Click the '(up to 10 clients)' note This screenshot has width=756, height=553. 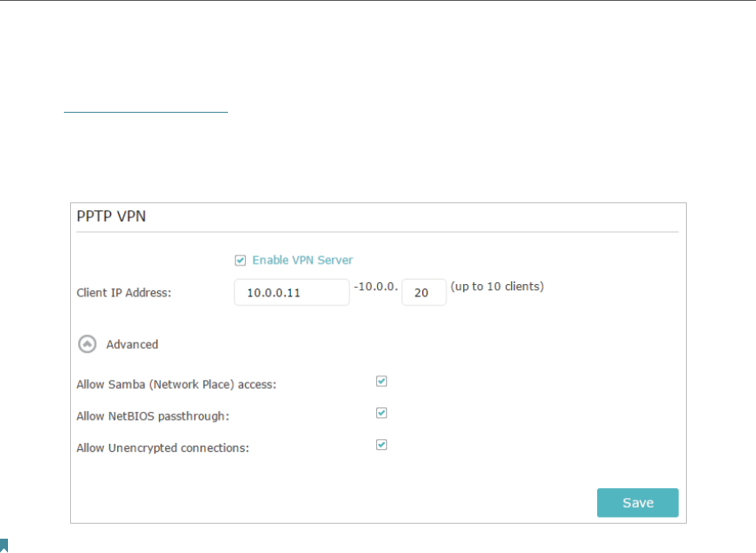[x=497, y=287]
